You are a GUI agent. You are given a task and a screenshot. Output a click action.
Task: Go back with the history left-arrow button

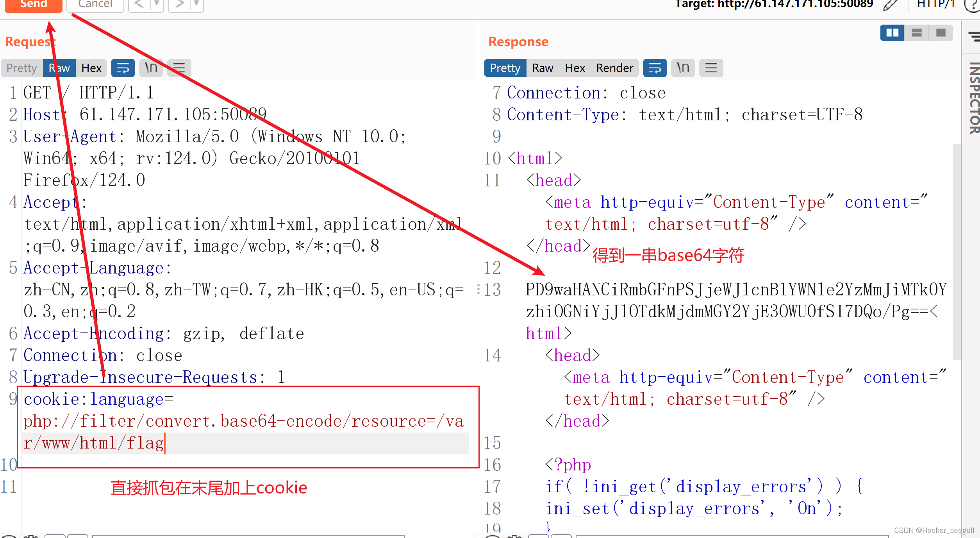(x=139, y=5)
